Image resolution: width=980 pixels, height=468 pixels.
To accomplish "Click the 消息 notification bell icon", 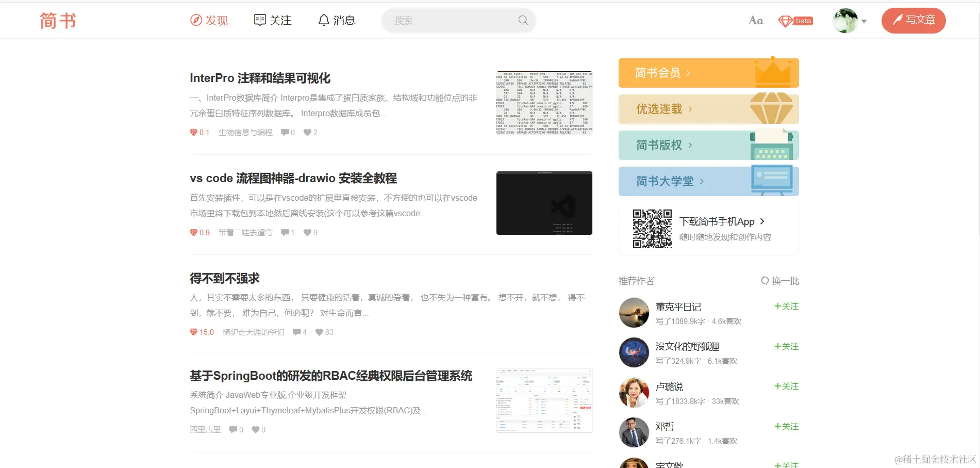I will 323,20.
